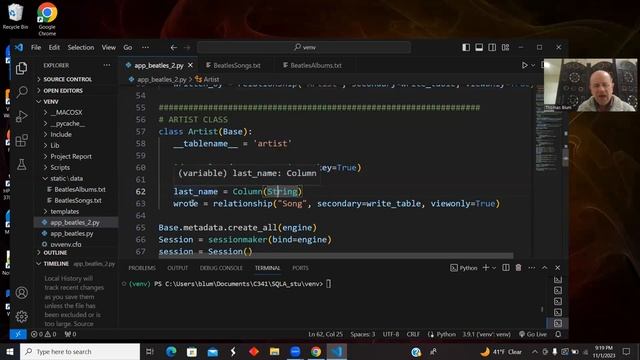Click the remote window indicator in status bar
Screen dimensions: 640x360
pyautogui.click(x=18, y=334)
